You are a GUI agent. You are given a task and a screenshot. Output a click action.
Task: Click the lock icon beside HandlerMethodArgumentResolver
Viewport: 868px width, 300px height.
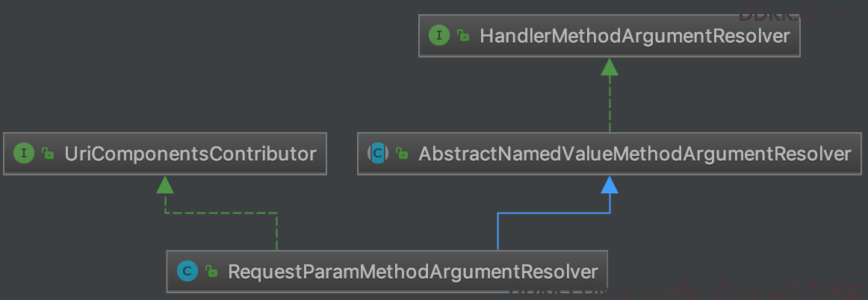[x=463, y=36]
